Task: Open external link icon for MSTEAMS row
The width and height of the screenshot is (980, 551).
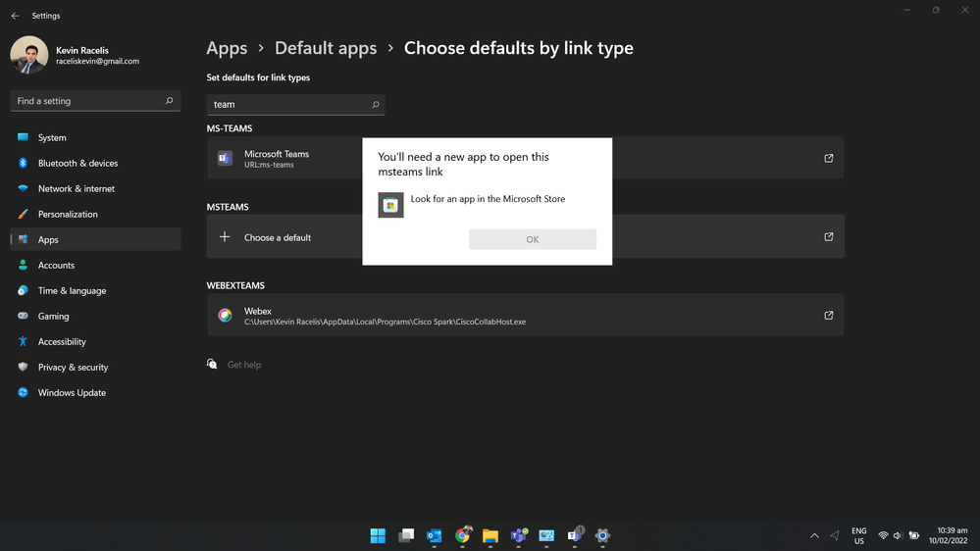Action: 829,236
